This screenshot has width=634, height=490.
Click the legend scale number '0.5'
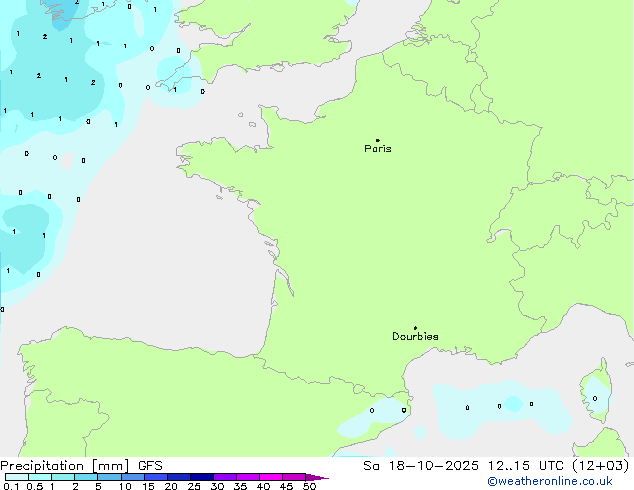click(35, 486)
